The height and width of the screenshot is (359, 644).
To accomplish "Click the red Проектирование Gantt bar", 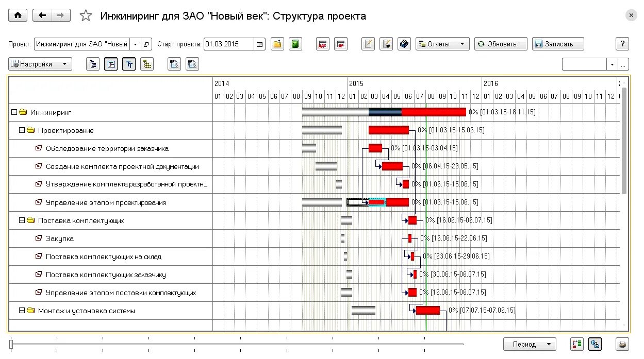I will [x=388, y=130].
